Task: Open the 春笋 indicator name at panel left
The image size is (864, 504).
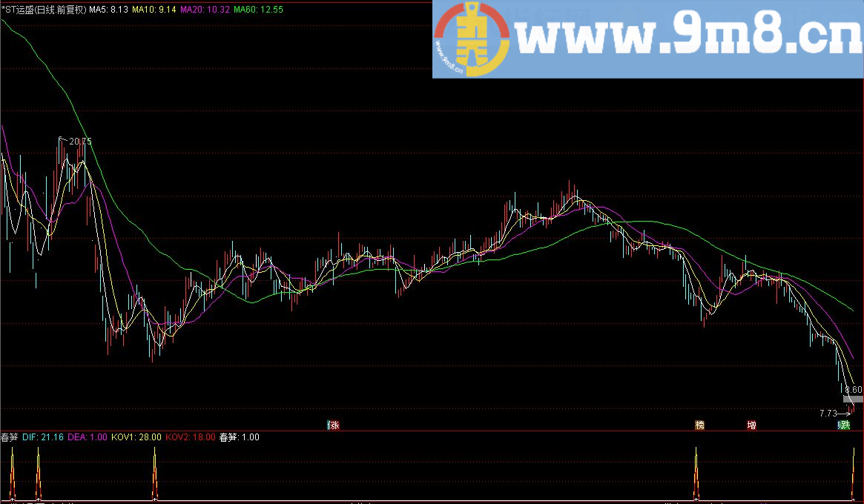Action: click(x=10, y=437)
